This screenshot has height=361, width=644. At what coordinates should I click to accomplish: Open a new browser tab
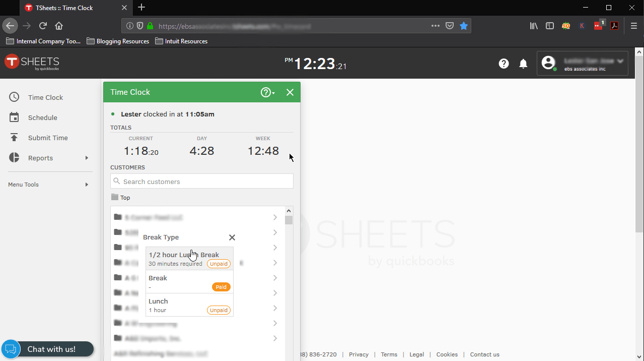point(141,8)
